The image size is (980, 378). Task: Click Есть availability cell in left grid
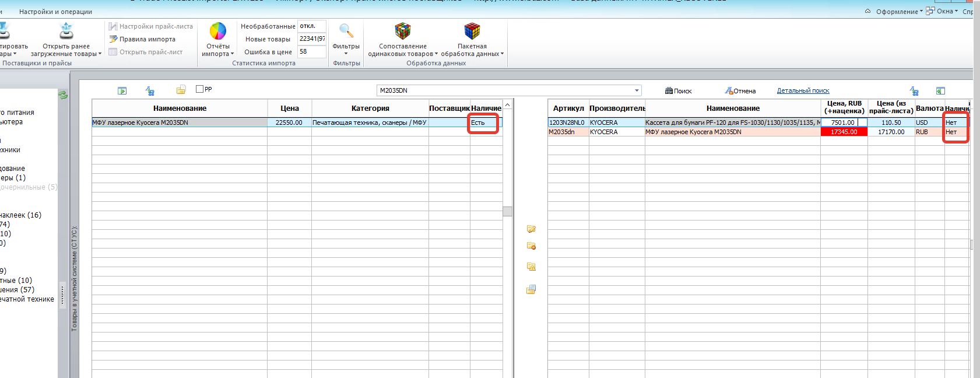[486, 123]
